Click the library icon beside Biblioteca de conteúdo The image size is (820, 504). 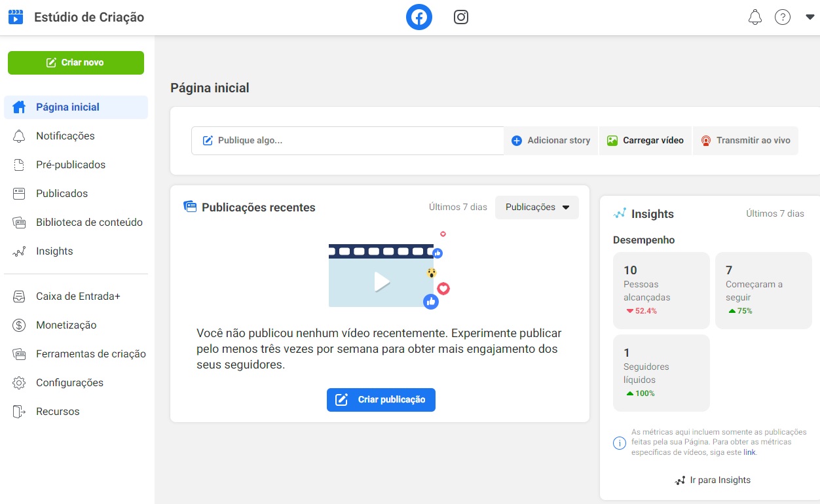click(x=19, y=223)
